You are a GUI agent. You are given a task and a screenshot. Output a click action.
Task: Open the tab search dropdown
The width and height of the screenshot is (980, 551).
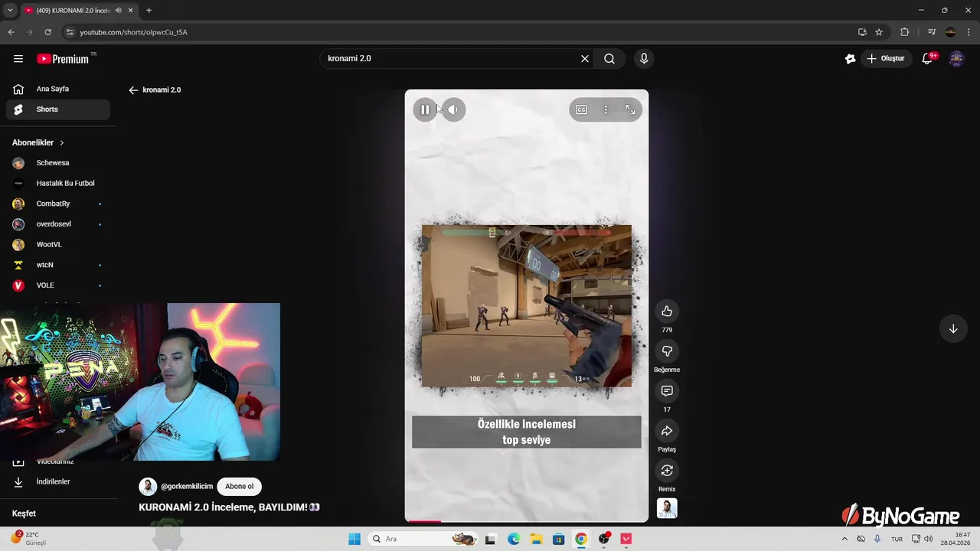pyautogui.click(x=10, y=10)
